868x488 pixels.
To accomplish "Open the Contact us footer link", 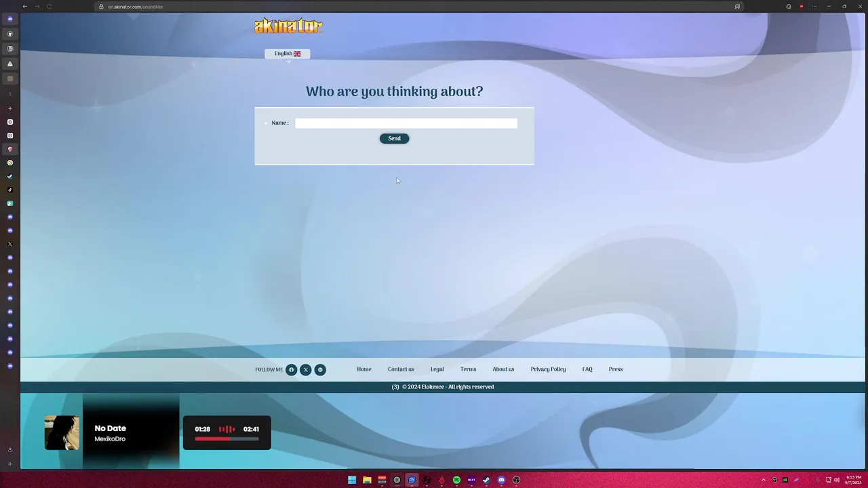I will click(x=401, y=369).
